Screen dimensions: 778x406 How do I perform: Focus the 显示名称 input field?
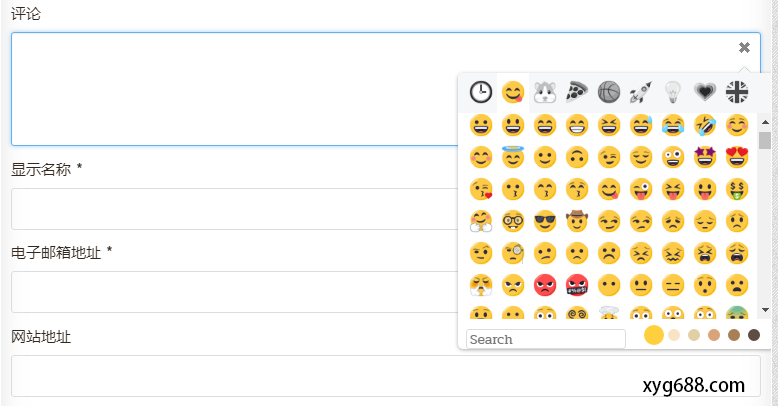tap(230, 209)
